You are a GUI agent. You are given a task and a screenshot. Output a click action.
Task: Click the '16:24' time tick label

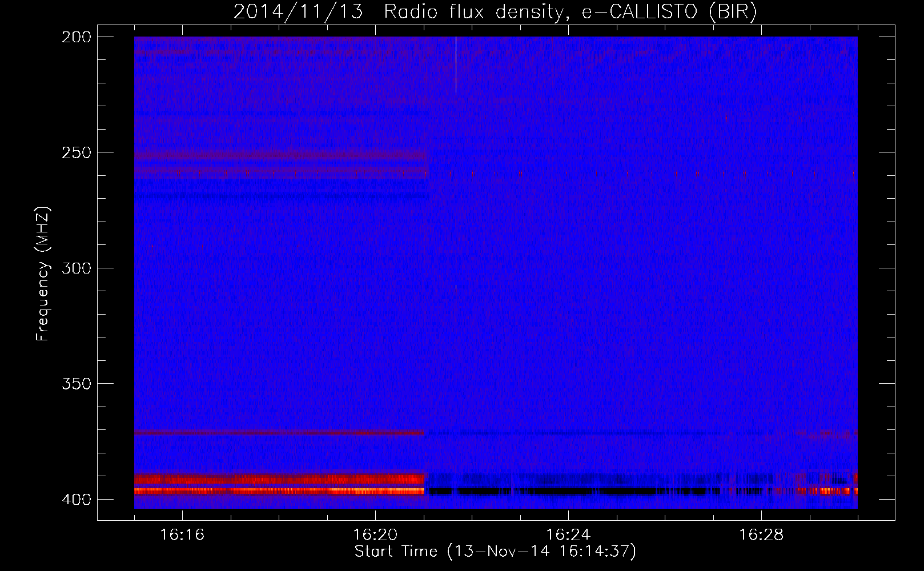pyautogui.click(x=568, y=535)
